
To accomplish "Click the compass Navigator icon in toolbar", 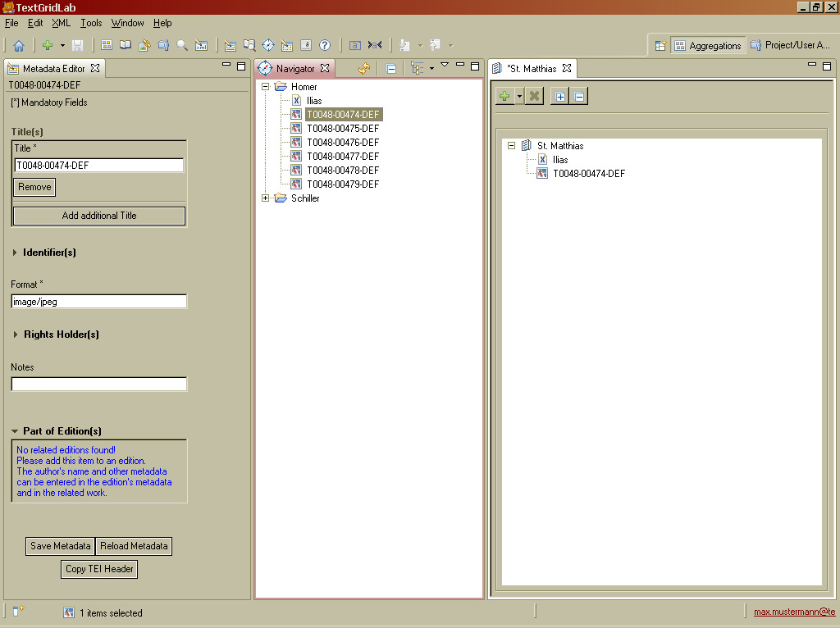I will coord(267,46).
